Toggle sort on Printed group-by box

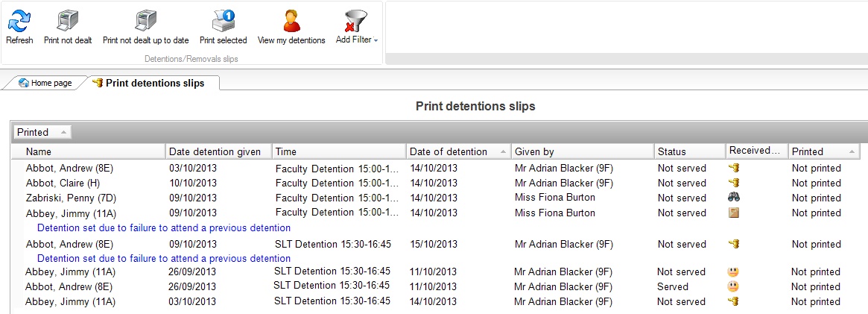coord(42,132)
